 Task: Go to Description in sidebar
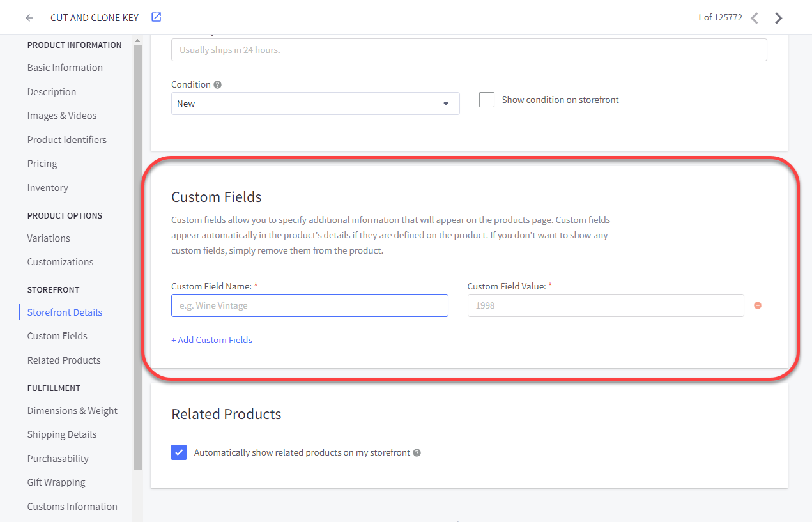point(52,92)
